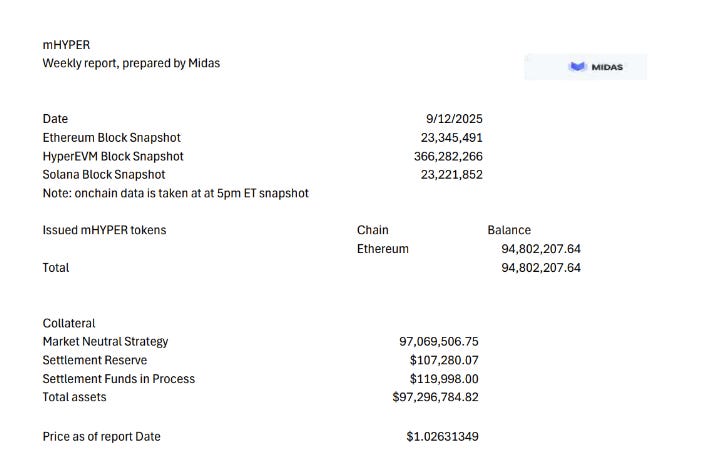This screenshot has width=710, height=460.
Task: Select 'Price as of report Date' label
Action: point(101,436)
